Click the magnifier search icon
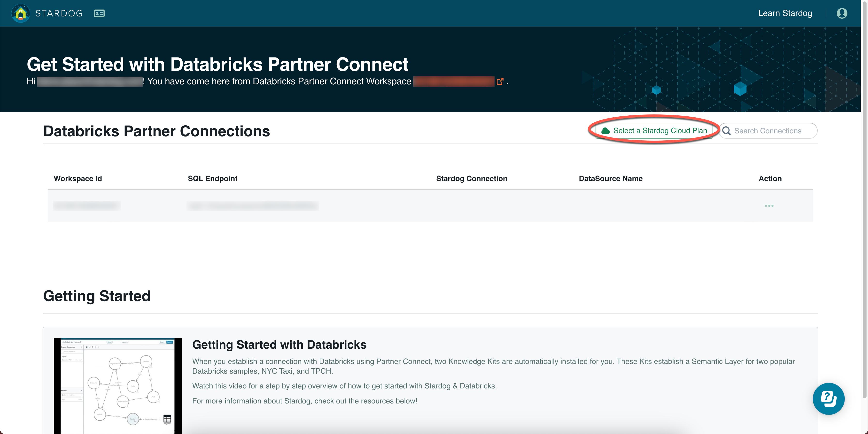The image size is (868, 434). pos(727,131)
